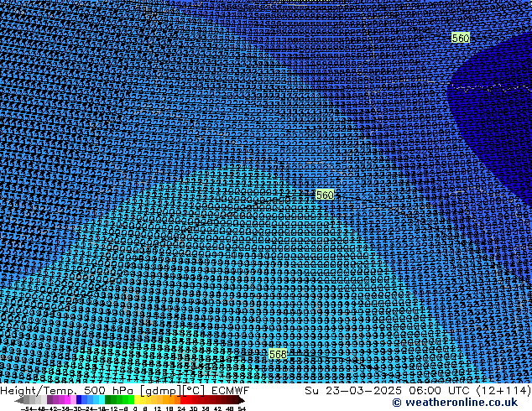Click the 568 height contour label

[278, 354]
